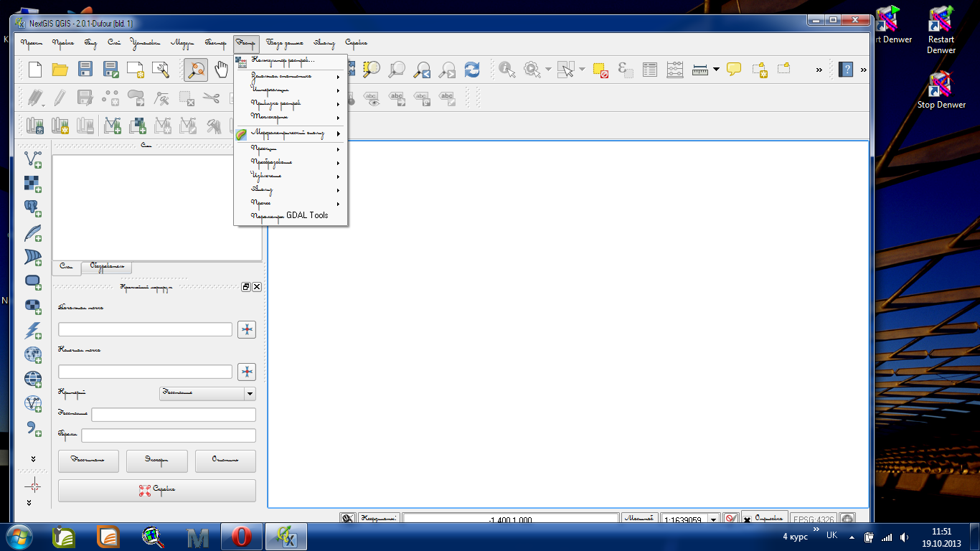Click the Refresh map icon
The width and height of the screenshot is (980, 551).
tap(471, 70)
